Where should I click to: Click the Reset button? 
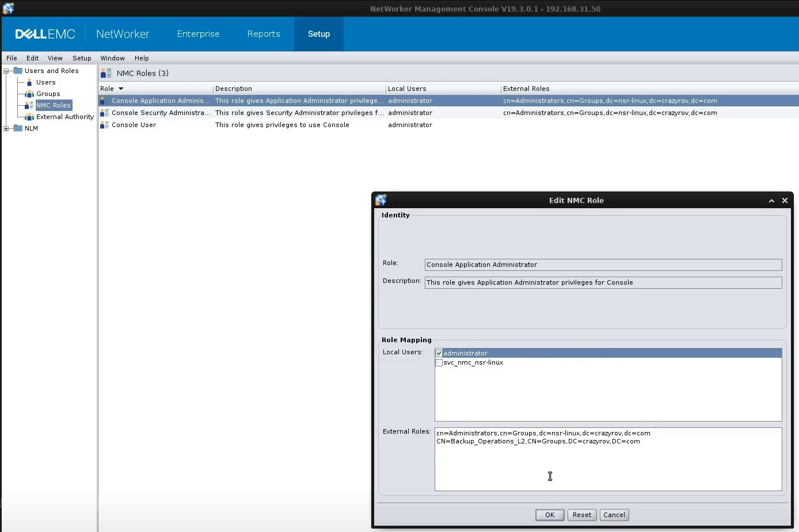pyautogui.click(x=582, y=515)
